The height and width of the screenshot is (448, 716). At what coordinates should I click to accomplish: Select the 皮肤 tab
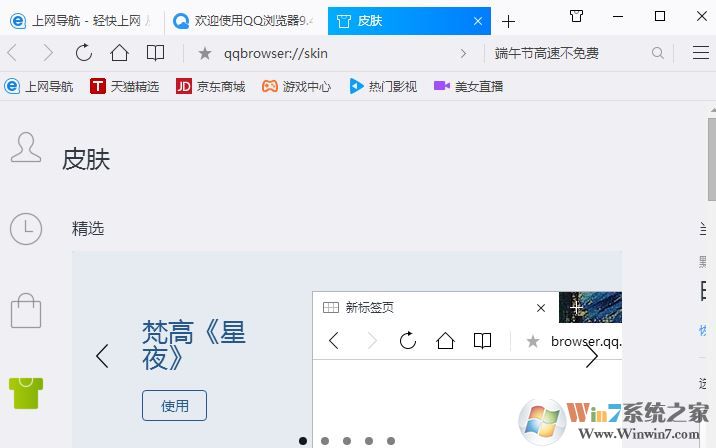[x=409, y=21]
